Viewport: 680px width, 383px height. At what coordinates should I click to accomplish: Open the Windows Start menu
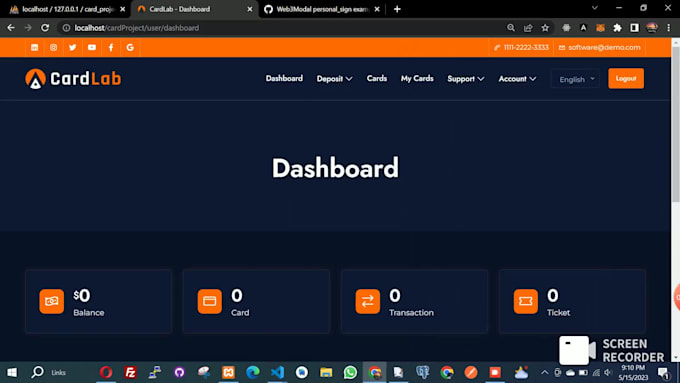(x=12, y=372)
